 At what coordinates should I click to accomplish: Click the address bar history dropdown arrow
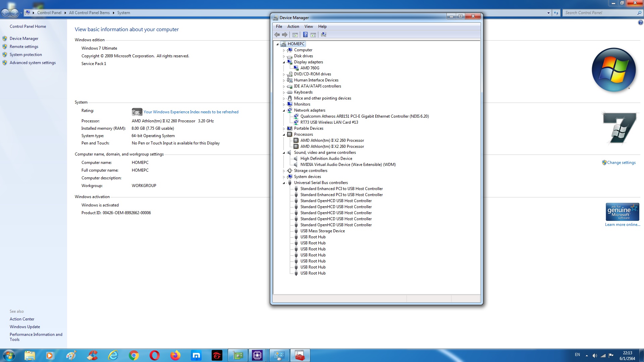[x=548, y=13]
